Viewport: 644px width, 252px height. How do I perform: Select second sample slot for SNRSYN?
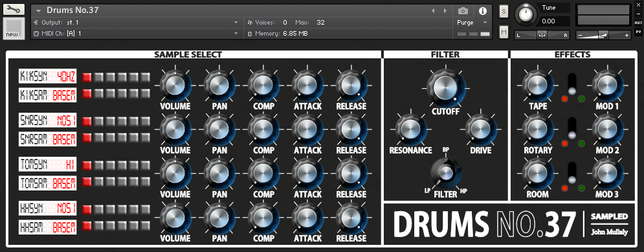pyautogui.click(x=98, y=121)
